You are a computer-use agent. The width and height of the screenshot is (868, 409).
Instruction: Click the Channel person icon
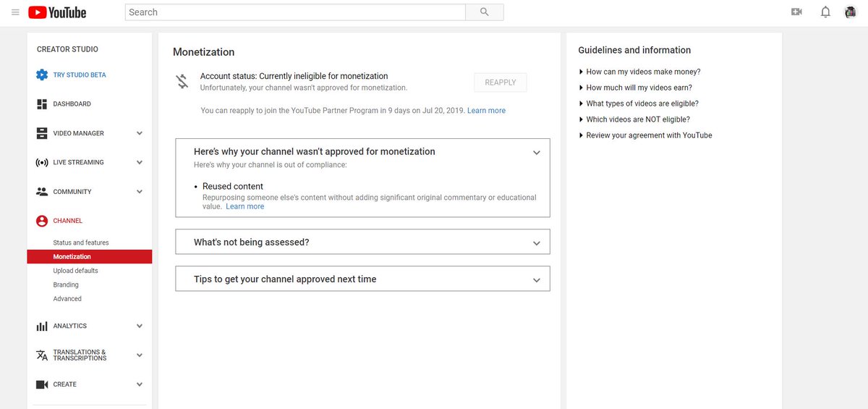[x=42, y=221]
